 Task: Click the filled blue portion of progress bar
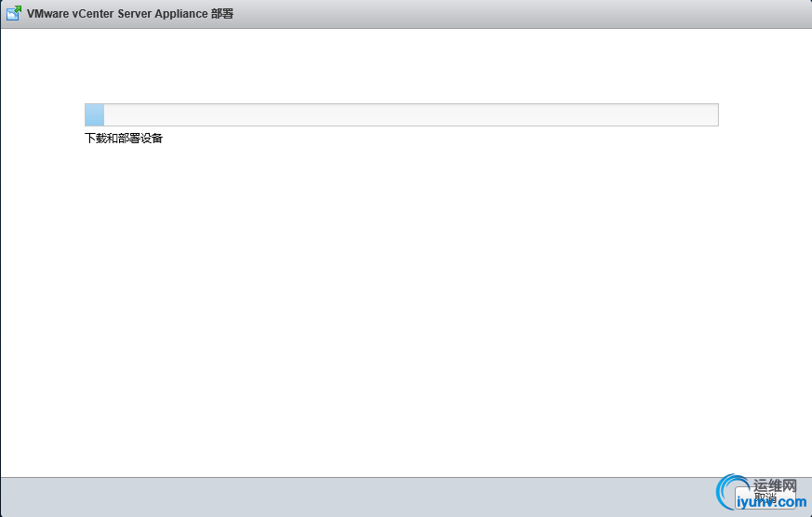95,115
